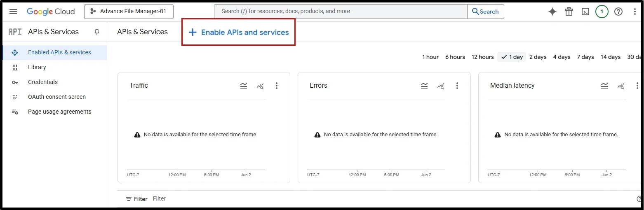Viewport: 644px width, 210px height.
Task: Open the main navigation hamburger menu
Action: 13,12
